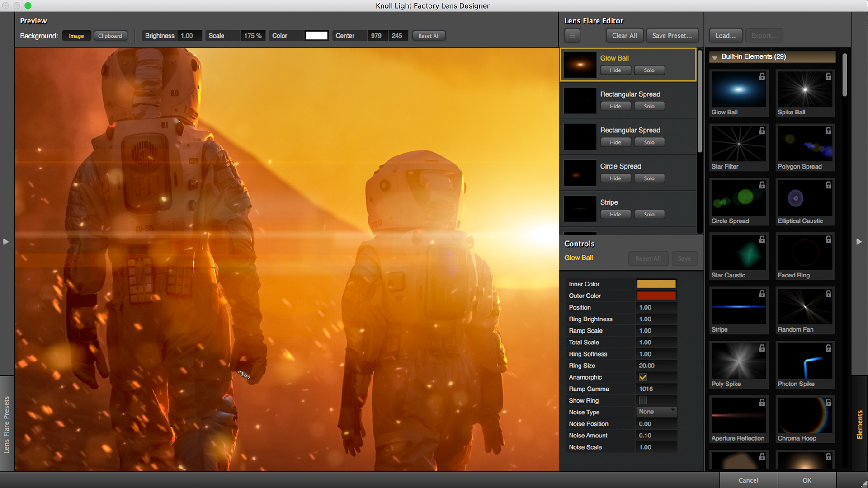Open the Outer Color red swatch

[656, 296]
